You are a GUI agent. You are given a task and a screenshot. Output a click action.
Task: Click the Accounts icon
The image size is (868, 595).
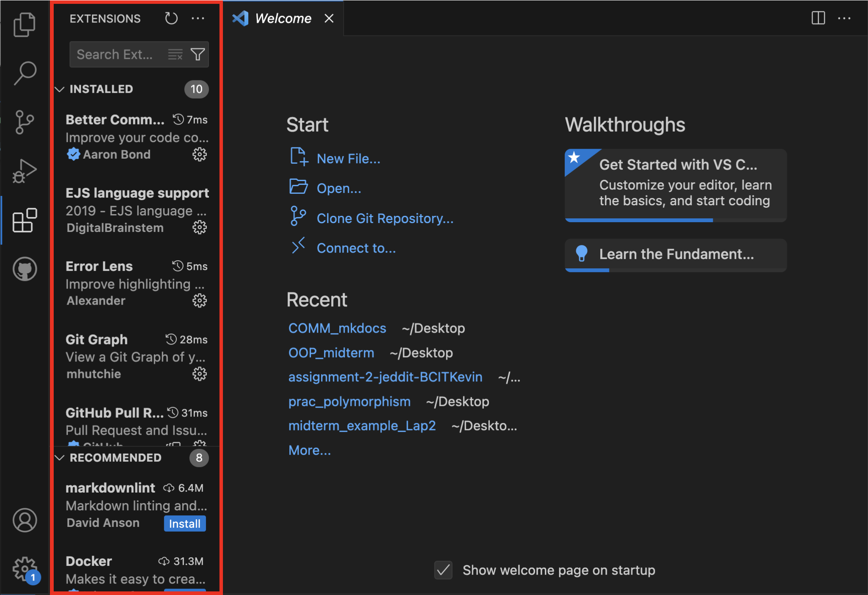pos(25,520)
